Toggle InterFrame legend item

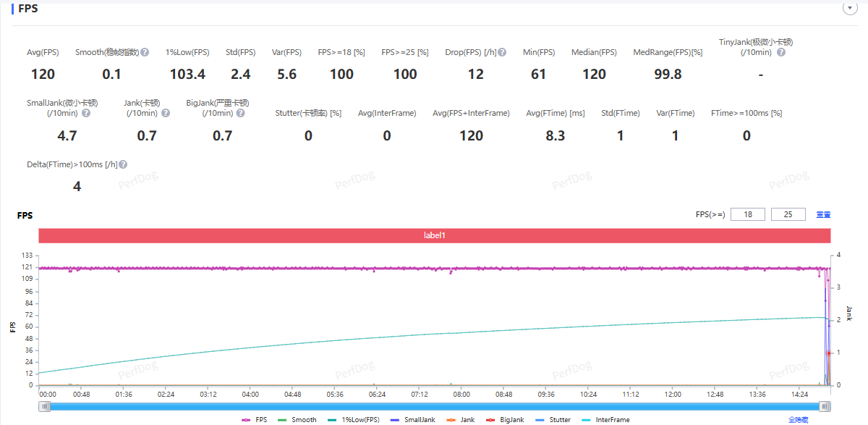[x=605, y=420]
